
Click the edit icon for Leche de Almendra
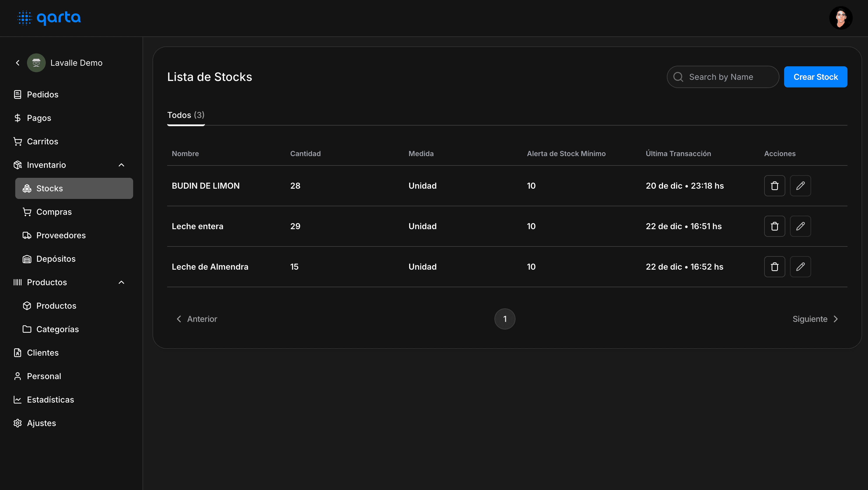coord(801,267)
